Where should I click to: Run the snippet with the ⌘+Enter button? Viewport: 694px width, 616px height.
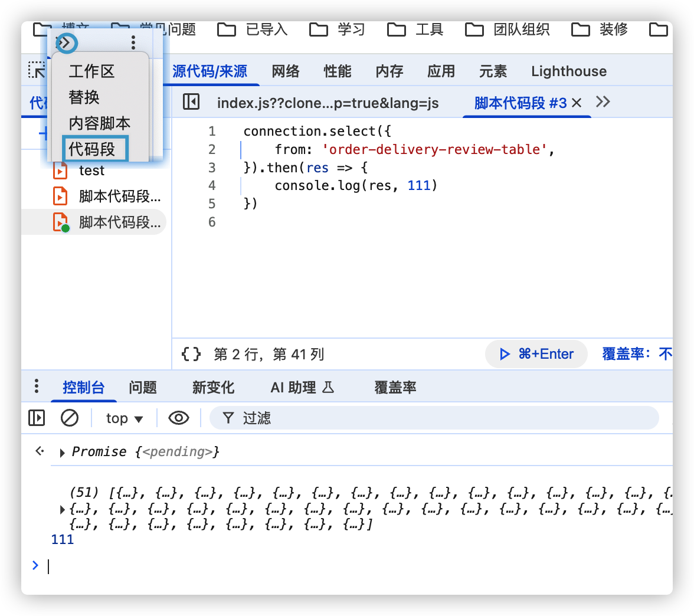[x=536, y=354]
